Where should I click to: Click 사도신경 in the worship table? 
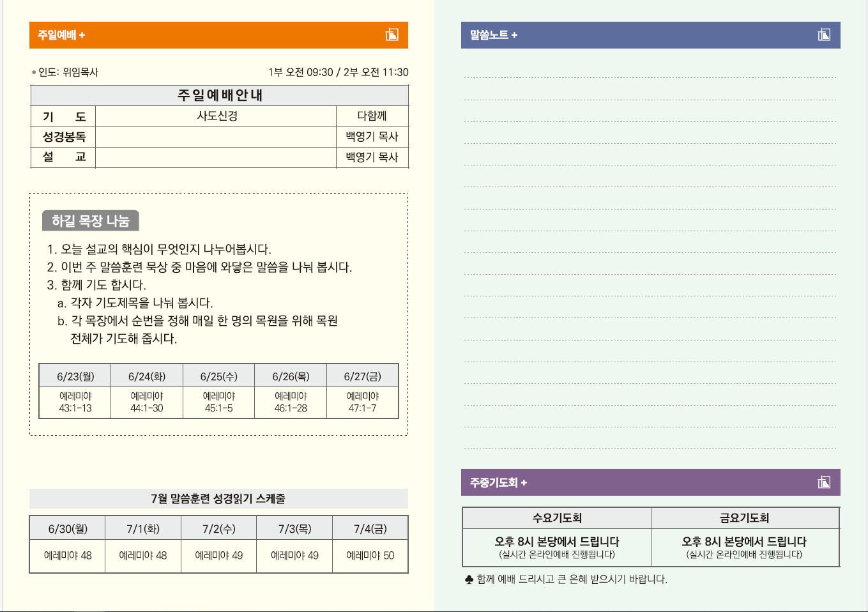click(217, 116)
